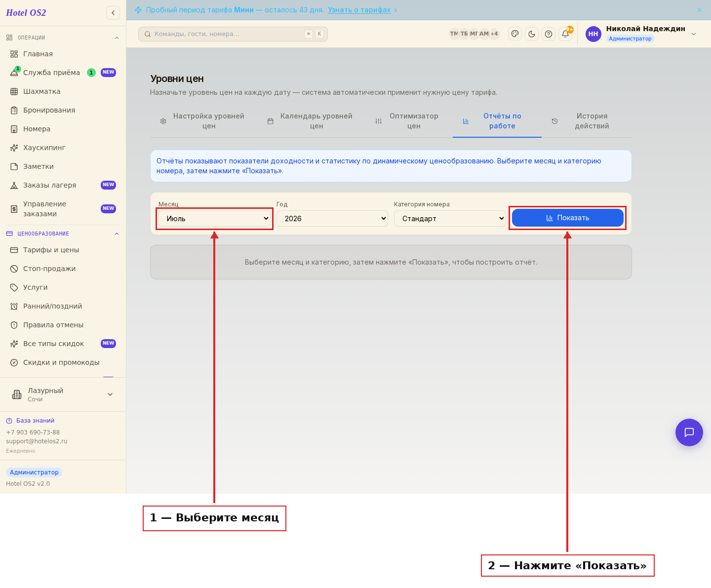Click the Главная dashboard icon
711x588 pixels.
[14, 54]
